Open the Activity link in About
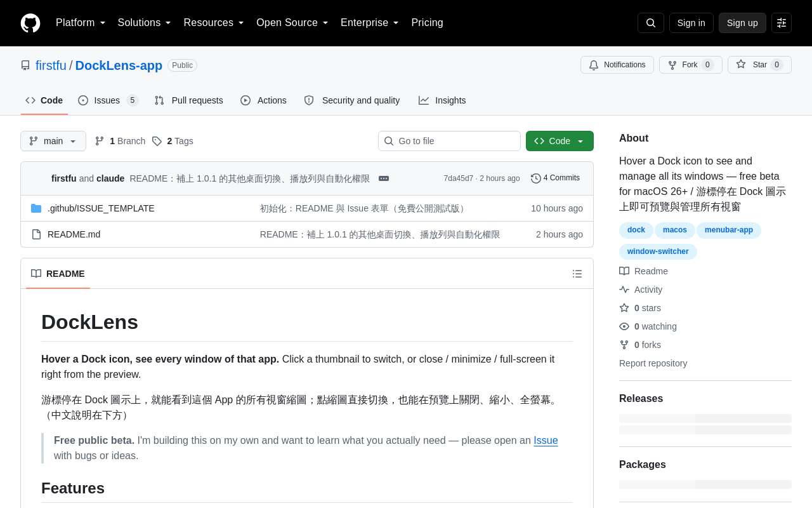Viewport: 812px width, 508px height. coord(641,290)
